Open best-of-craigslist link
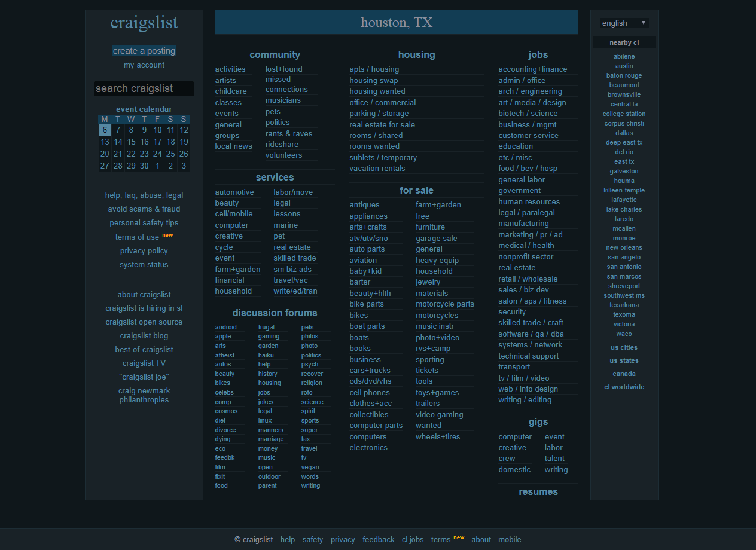The width and height of the screenshot is (756, 550). 144,349
